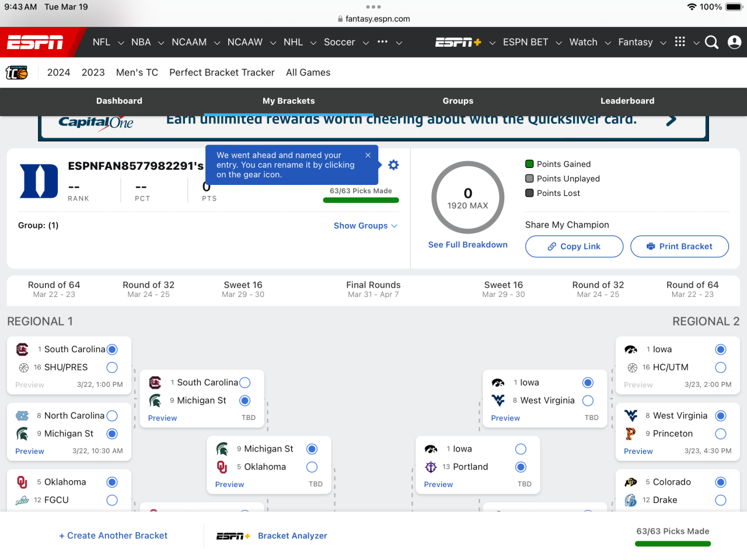Switch to the Leaderboard tab
This screenshot has width=747, height=560.
627,101
